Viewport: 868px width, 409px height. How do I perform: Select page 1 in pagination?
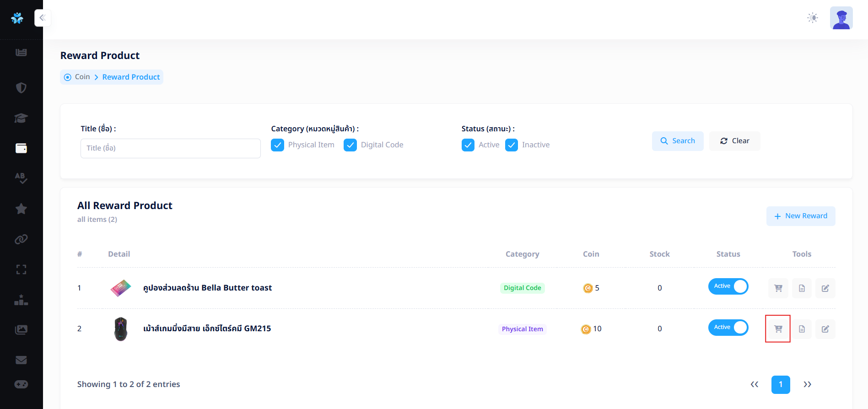pos(780,384)
